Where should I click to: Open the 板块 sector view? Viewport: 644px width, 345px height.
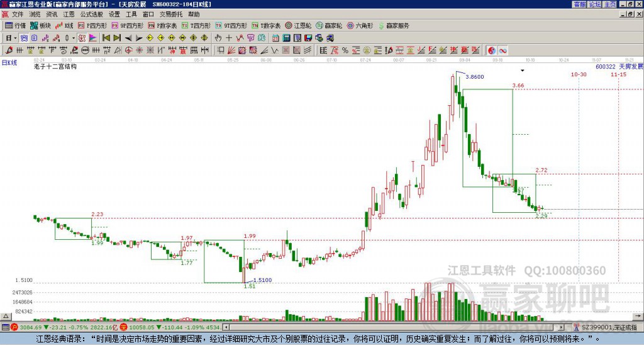point(41,25)
